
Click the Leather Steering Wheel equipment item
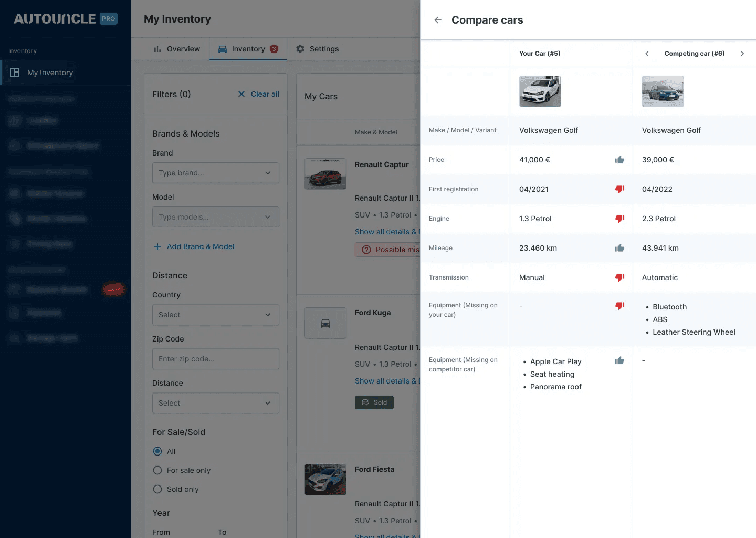pos(694,332)
